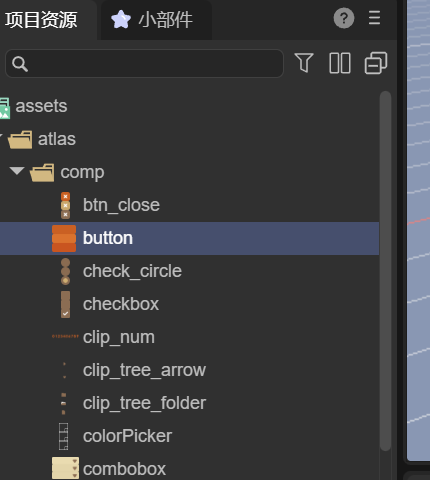Click the colorPicker asset icon
Image resolution: width=430 pixels, height=480 pixels.
(63, 436)
